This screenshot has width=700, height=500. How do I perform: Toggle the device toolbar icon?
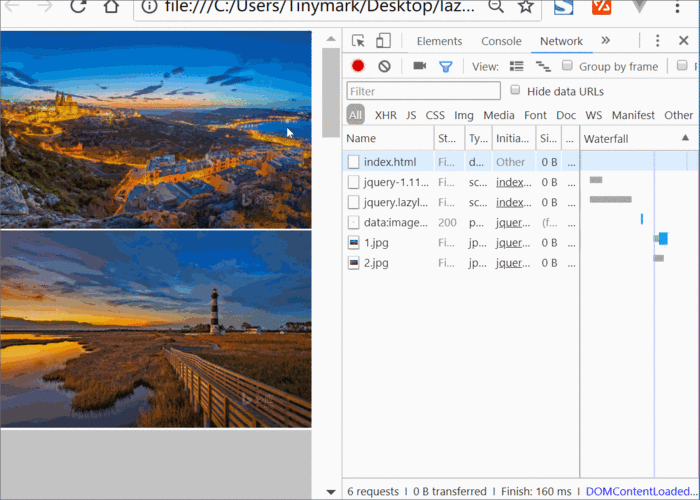tap(383, 41)
